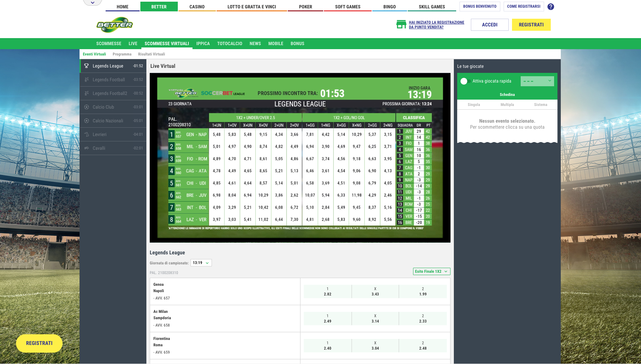The width and height of the screenshot is (641, 364).
Task: Open the help question mark icon
Action: point(551,7)
